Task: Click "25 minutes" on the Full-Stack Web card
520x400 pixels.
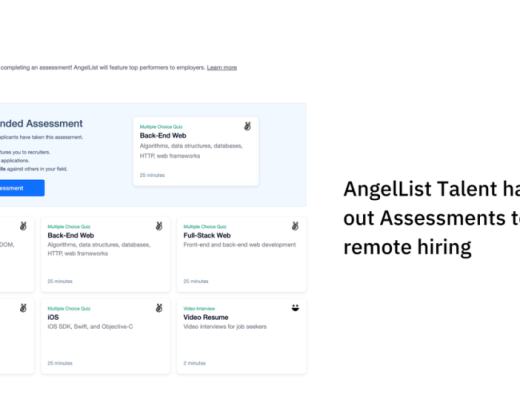Action: [x=196, y=281]
